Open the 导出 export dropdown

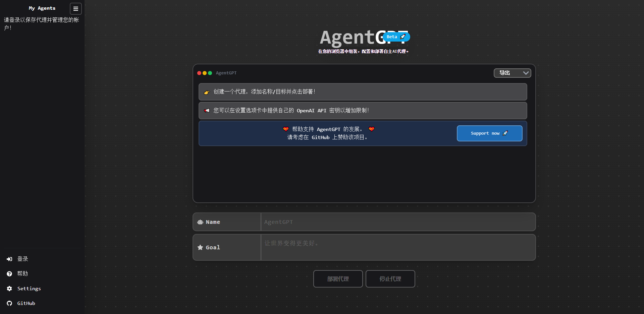coord(512,73)
